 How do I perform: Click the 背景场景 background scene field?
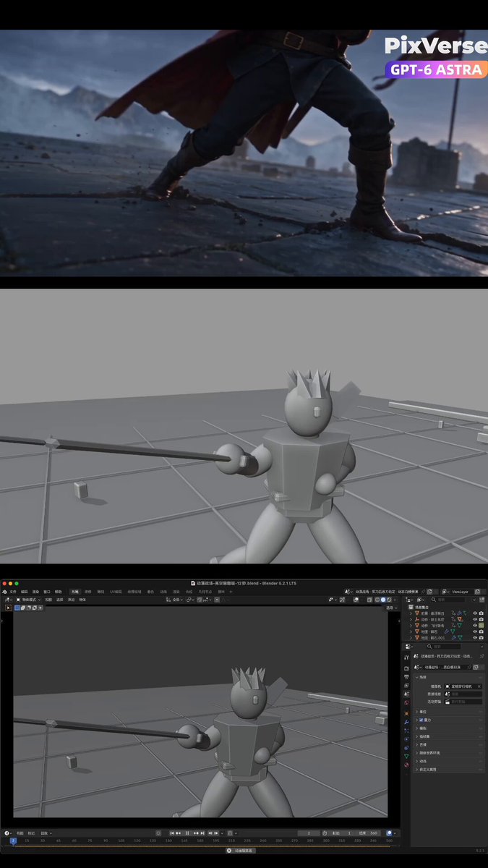click(x=463, y=694)
